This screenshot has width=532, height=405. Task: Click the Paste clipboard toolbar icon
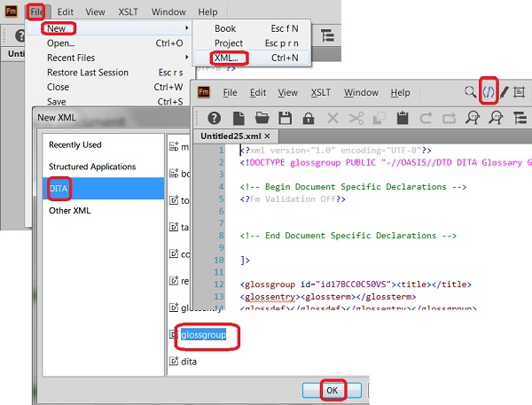tap(403, 118)
